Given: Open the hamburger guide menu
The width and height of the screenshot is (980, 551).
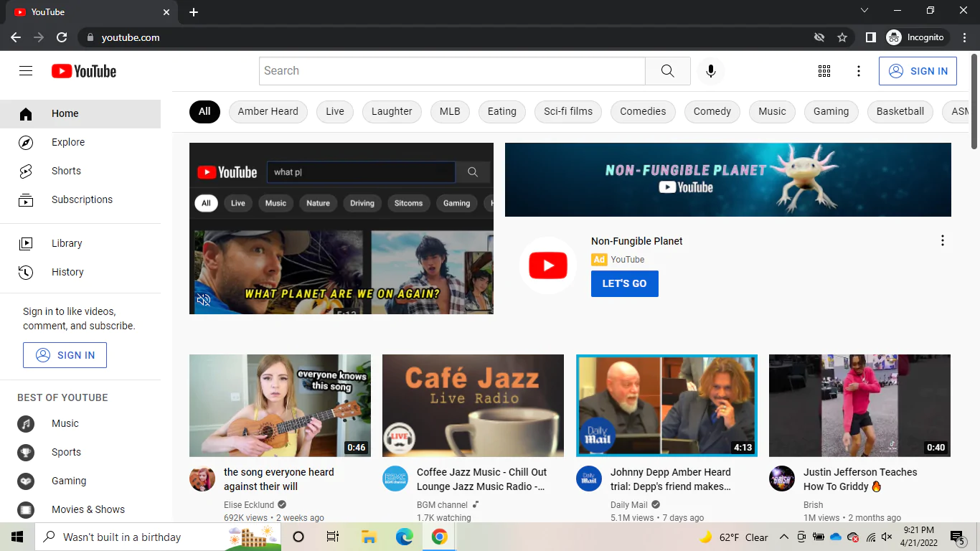Looking at the screenshot, I should (x=26, y=71).
